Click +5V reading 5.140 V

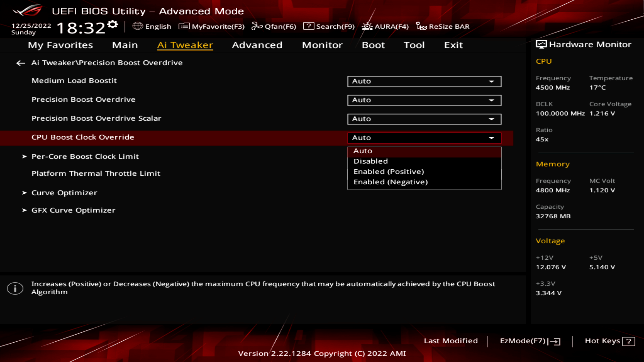pyautogui.click(x=602, y=267)
